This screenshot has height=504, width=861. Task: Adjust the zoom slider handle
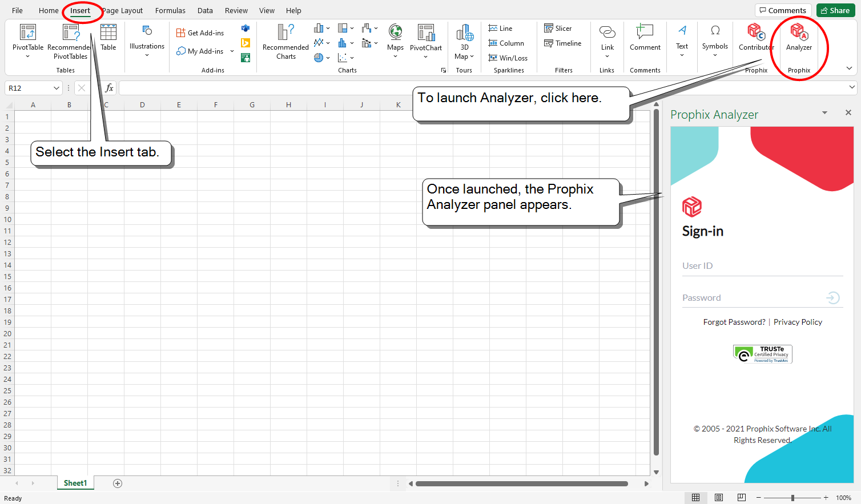792,498
